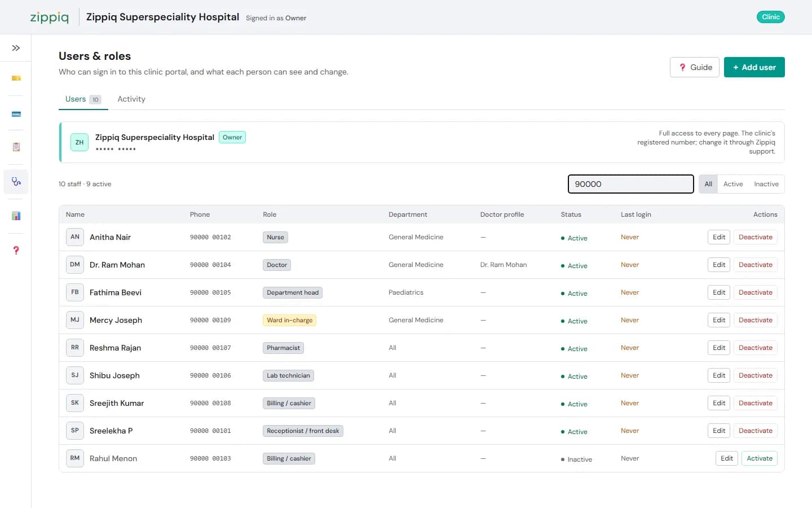Click the Receptionist / front desk badge
This screenshot has width=812, height=508.
point(303,431)
